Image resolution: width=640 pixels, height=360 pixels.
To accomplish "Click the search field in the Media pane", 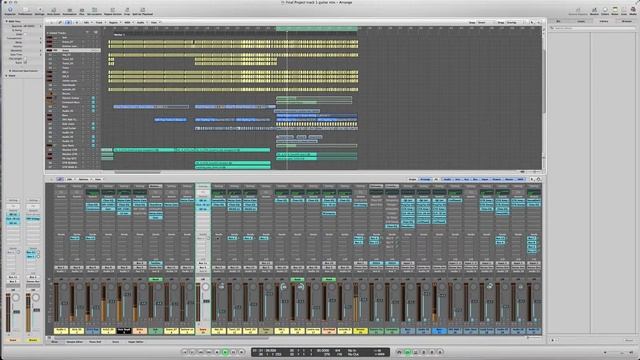I will [592, 28].
